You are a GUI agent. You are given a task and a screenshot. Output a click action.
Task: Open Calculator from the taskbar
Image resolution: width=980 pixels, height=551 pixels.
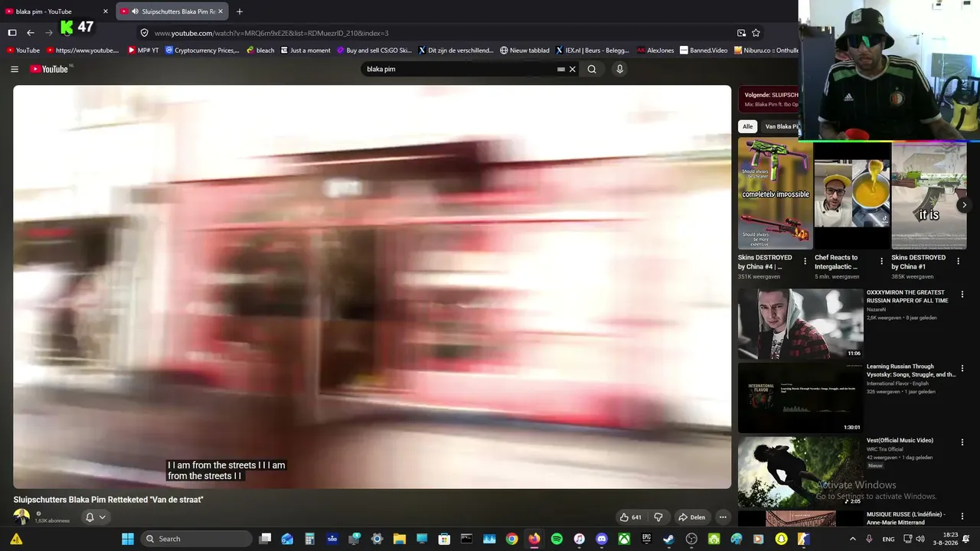coord(309,539)
